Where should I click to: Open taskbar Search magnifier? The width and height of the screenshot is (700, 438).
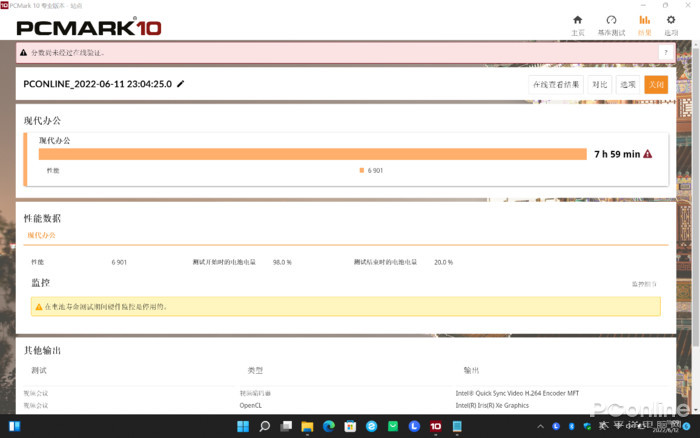coord(264,426)
